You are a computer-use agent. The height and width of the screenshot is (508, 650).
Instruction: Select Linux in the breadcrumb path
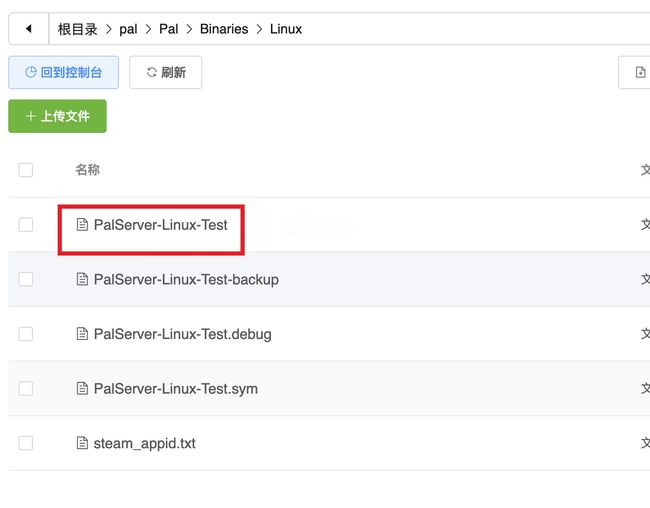pos(286,29)
